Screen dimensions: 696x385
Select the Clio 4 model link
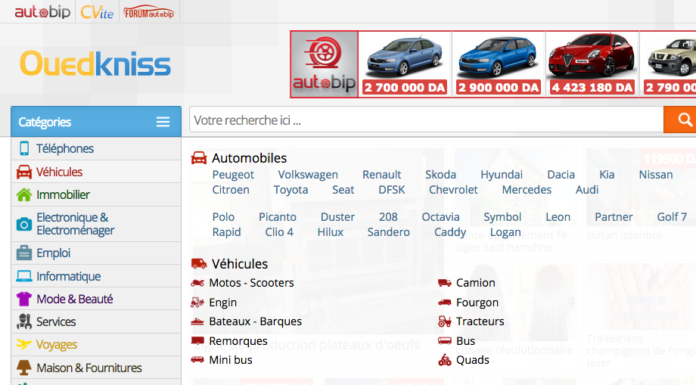pos(279,232)
